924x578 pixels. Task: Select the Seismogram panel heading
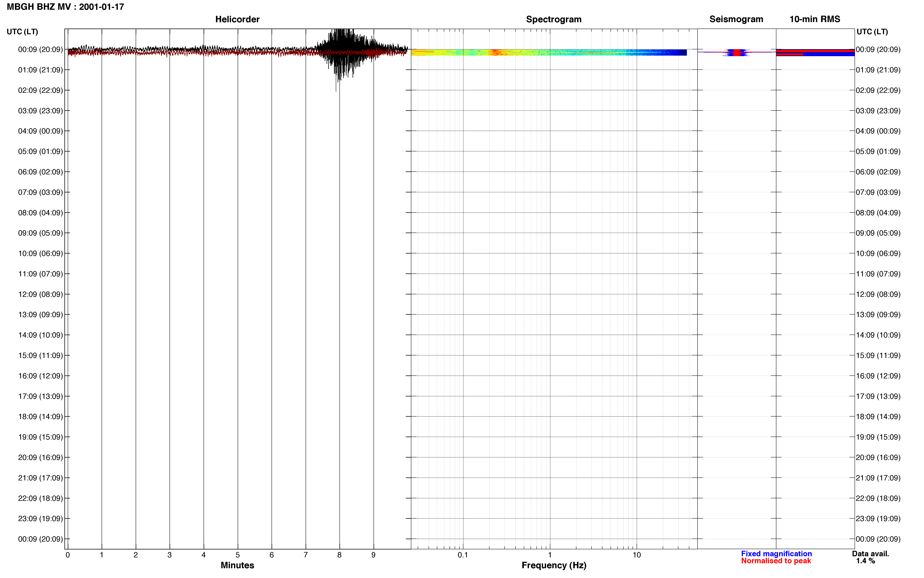(x=736, y=19)
